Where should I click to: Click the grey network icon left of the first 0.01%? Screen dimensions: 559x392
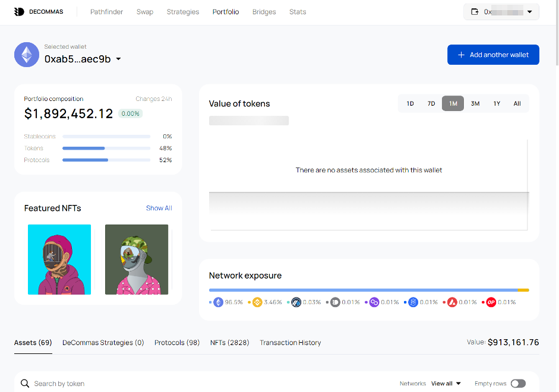click(x=335, y=302)
